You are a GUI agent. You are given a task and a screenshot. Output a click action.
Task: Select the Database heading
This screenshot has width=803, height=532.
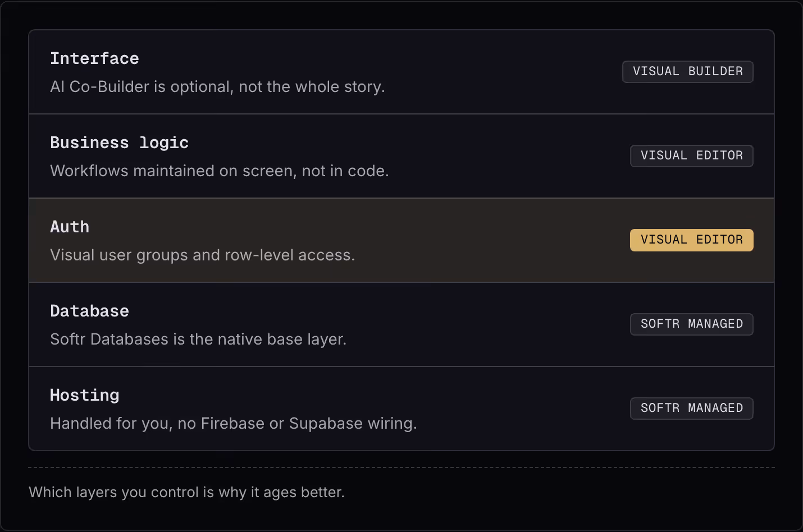pyautogui.click(x=89, y=311)
